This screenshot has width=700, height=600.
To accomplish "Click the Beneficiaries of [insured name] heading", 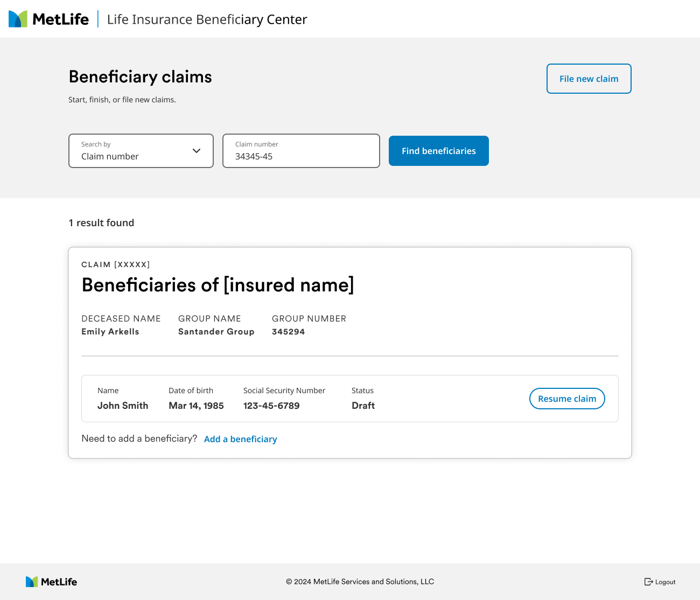I will [x=218, y=285].
